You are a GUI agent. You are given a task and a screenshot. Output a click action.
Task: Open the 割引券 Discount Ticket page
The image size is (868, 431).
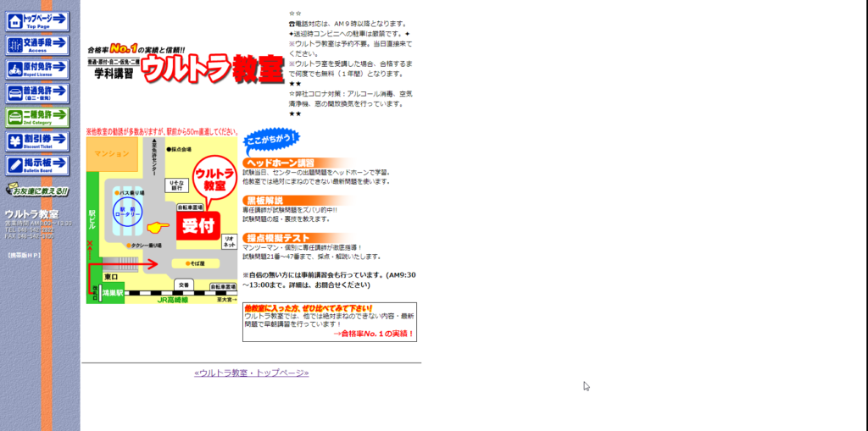pyautogui.click(x=37, y=141)
